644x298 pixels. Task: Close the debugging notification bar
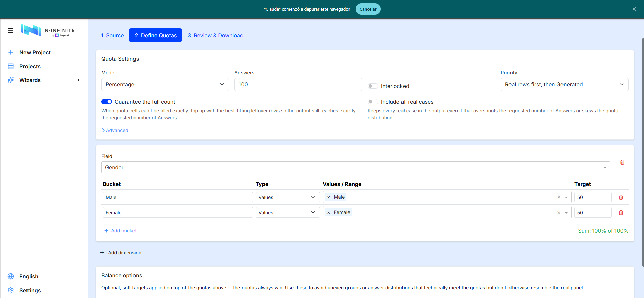pos(634,9)
